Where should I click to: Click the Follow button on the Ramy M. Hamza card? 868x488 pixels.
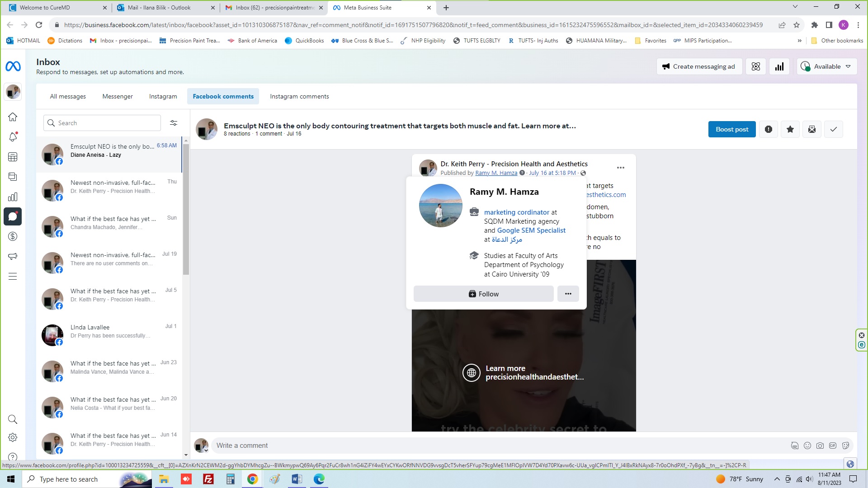[x=483, y=294]
